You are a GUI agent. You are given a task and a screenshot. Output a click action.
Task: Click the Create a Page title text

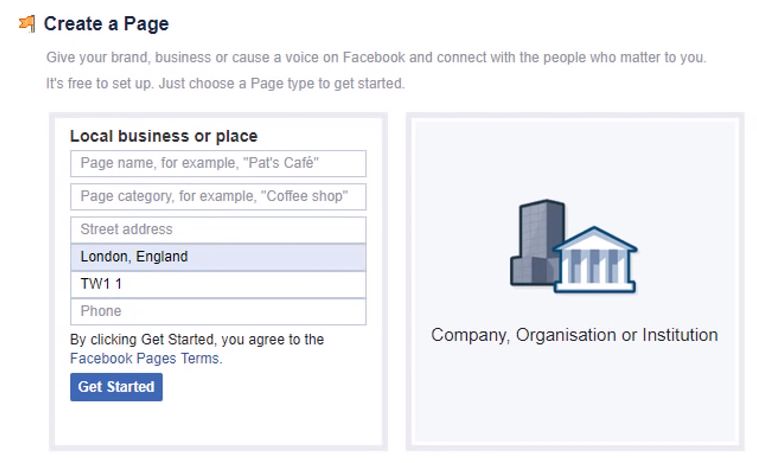click(x=106, y=24)
